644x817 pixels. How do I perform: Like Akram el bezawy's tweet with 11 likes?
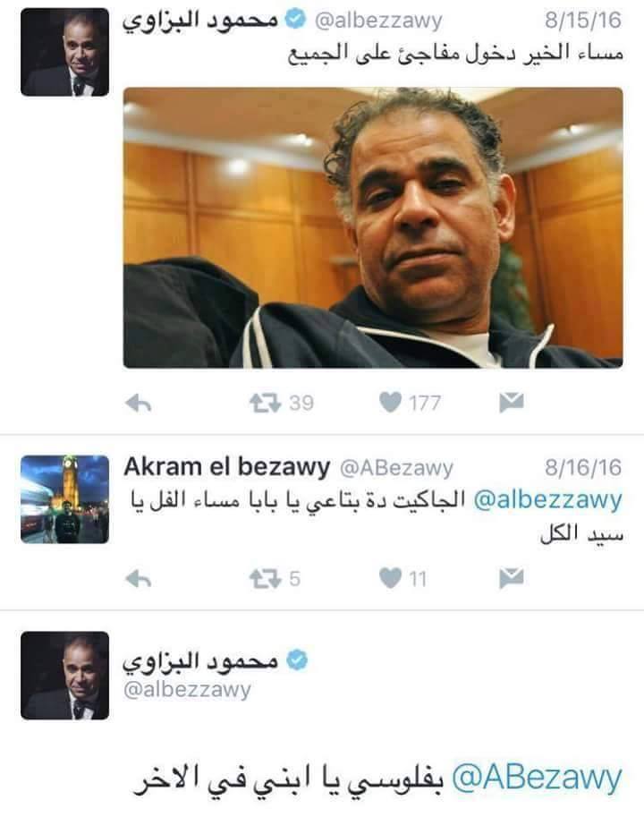pos(391,578)
